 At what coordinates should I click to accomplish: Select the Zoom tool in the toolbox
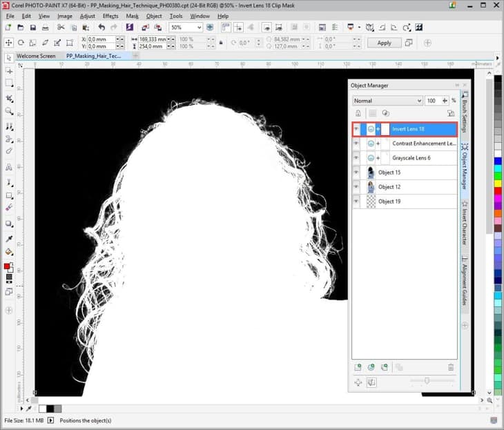tap(9, 110)
